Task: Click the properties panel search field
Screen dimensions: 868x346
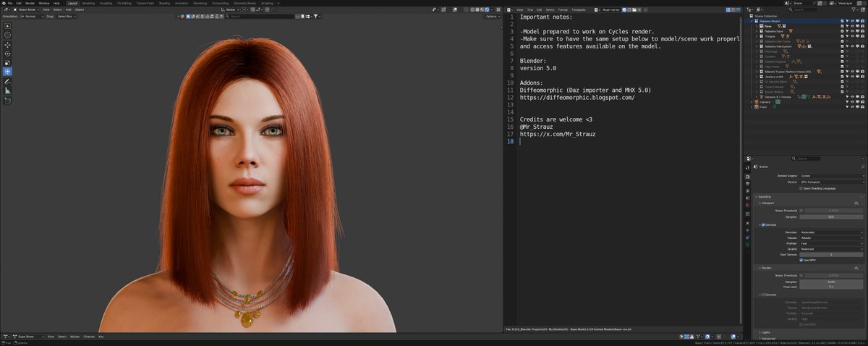Action: [806, 159]
